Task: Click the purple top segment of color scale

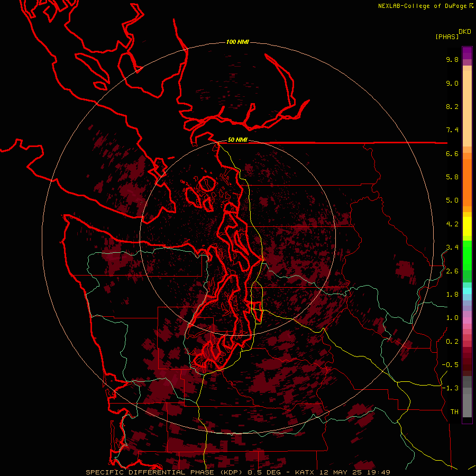Action: click(467, 53)
